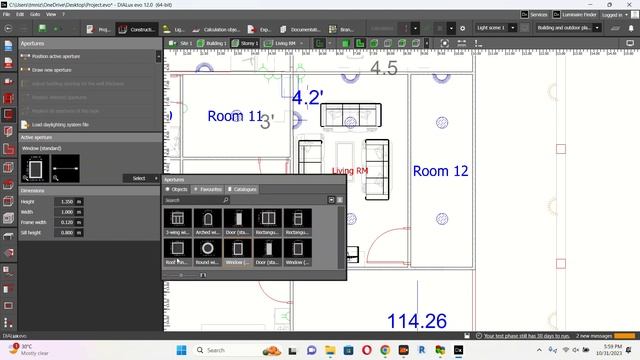Select the Apertures tool in left sidebar

click(8, 114)
